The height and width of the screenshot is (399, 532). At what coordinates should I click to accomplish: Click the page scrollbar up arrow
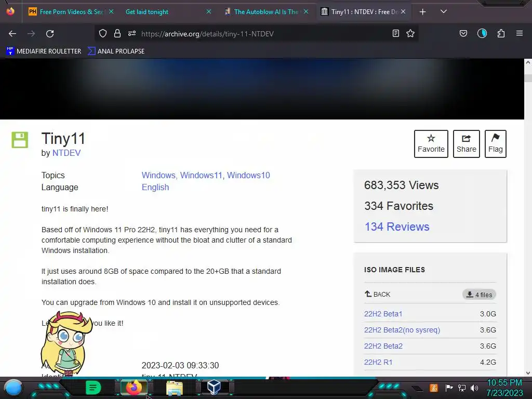tap(528, 62)
